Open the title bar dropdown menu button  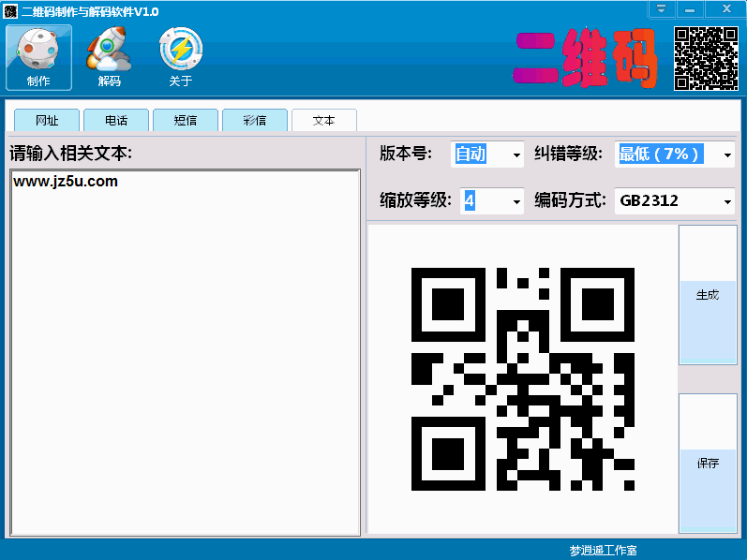click(662, 8)
